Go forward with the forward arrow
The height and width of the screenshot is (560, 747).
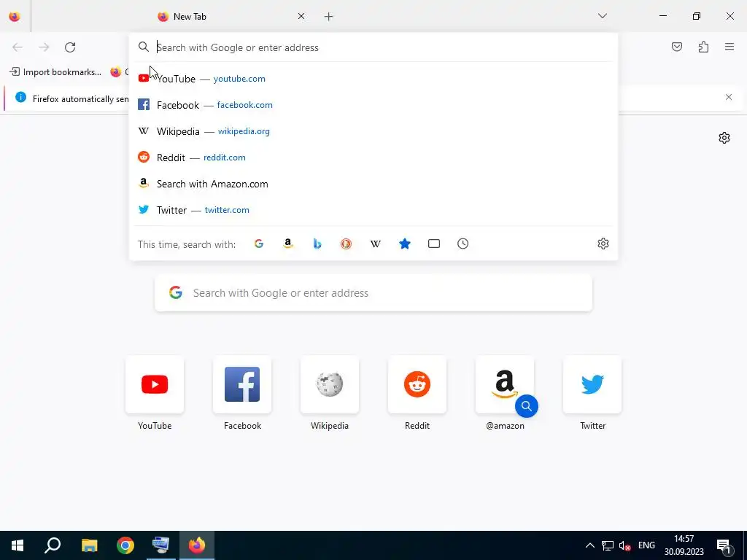point(44,47)
